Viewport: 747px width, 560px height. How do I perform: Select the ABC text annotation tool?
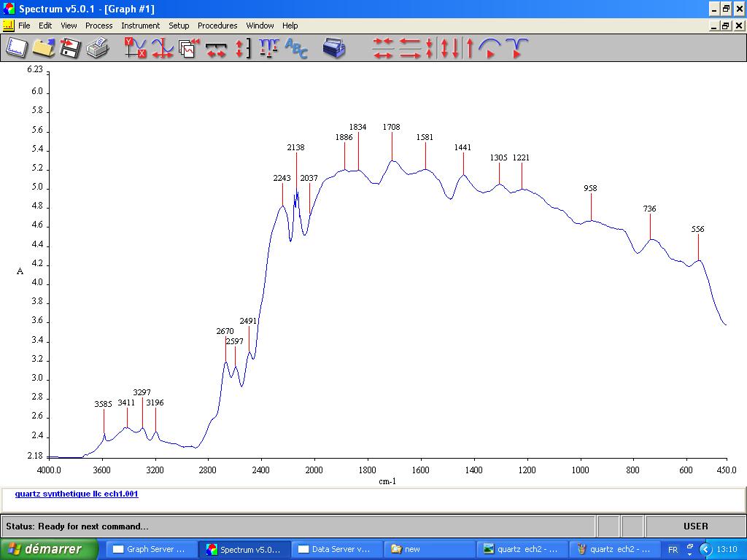click(296, 48)
